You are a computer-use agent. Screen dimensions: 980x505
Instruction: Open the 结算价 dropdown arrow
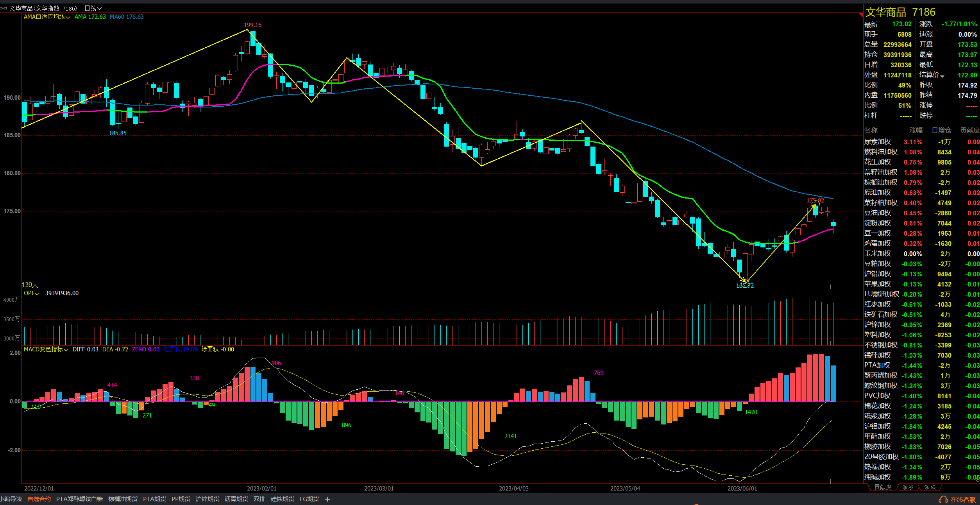pos(942,76)
